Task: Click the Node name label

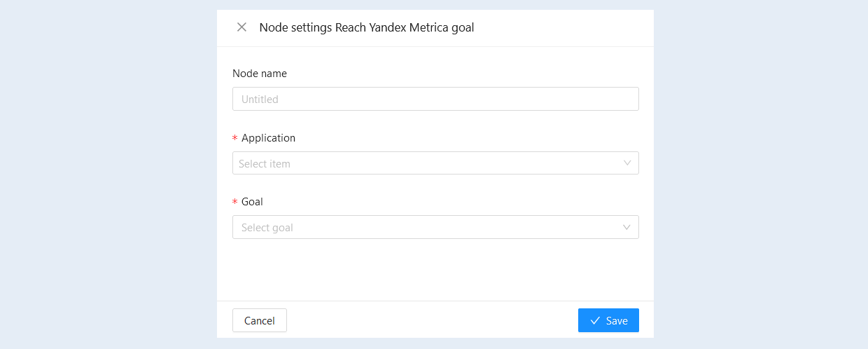Action: 260,73
